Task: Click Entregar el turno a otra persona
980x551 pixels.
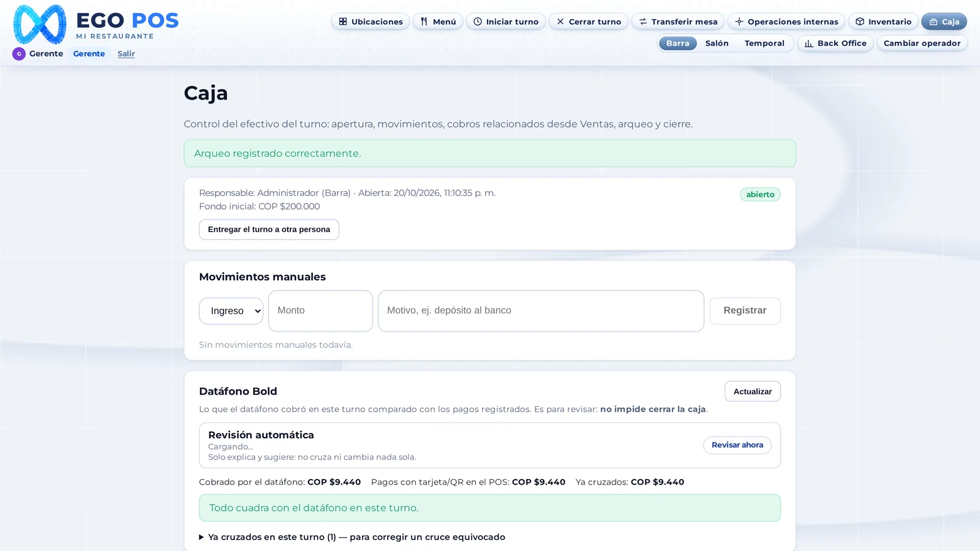Action: coord(269,229)
